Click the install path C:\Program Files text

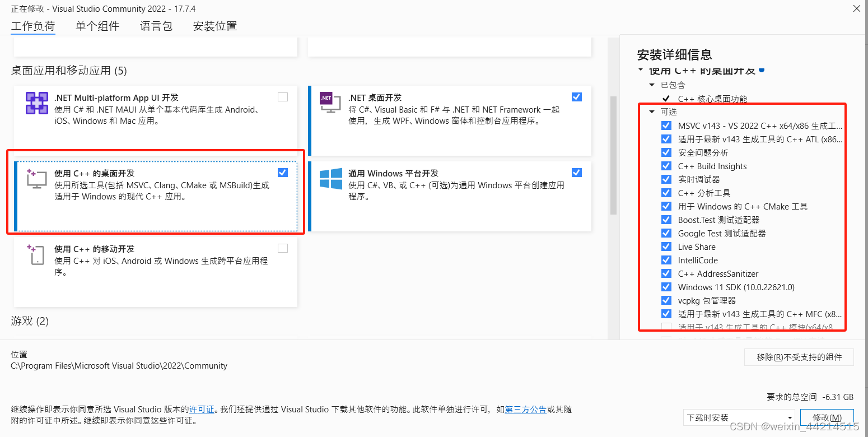coord(119,366)
